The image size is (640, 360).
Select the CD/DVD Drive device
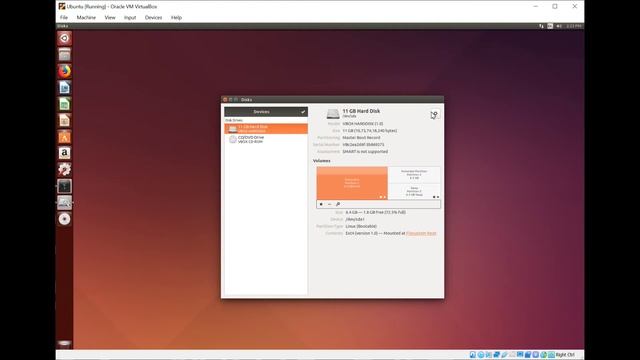(x=266, y=140)
